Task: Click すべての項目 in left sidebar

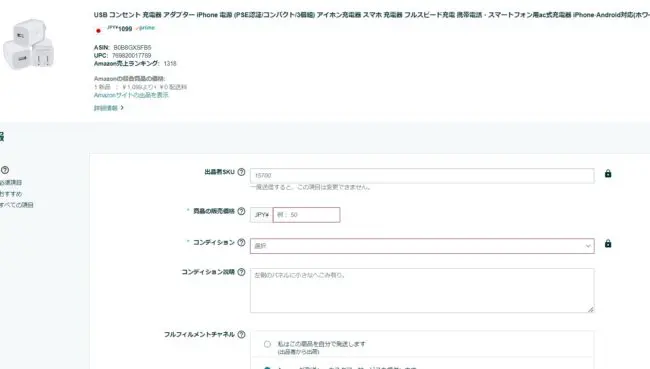Action: (x=17, y=205)
